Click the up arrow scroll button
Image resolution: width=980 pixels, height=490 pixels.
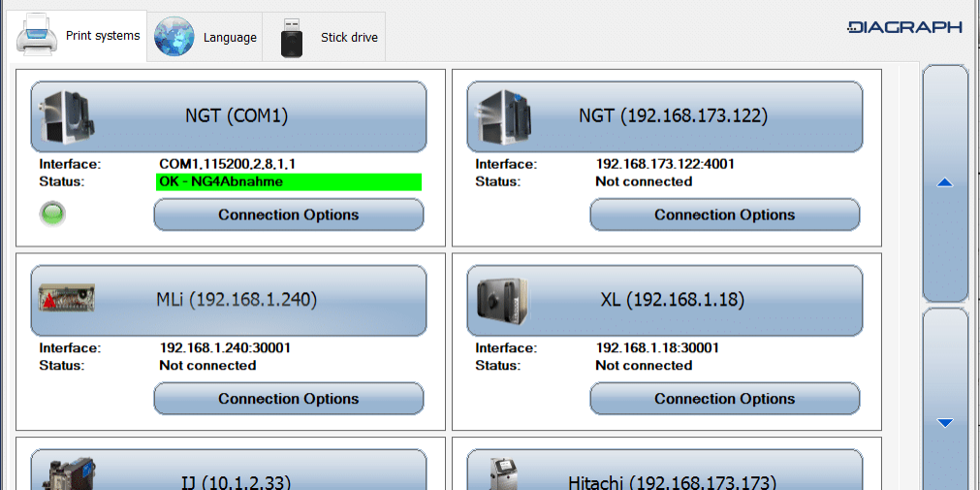coord(945,183)
